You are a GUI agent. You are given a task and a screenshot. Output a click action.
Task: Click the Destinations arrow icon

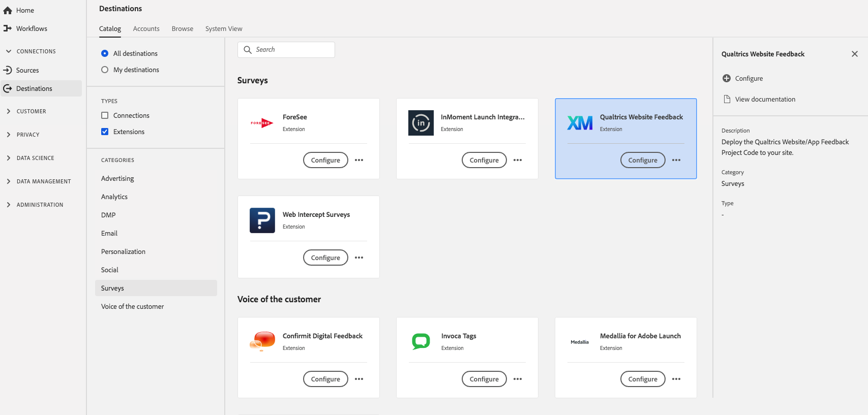[8, 88]
